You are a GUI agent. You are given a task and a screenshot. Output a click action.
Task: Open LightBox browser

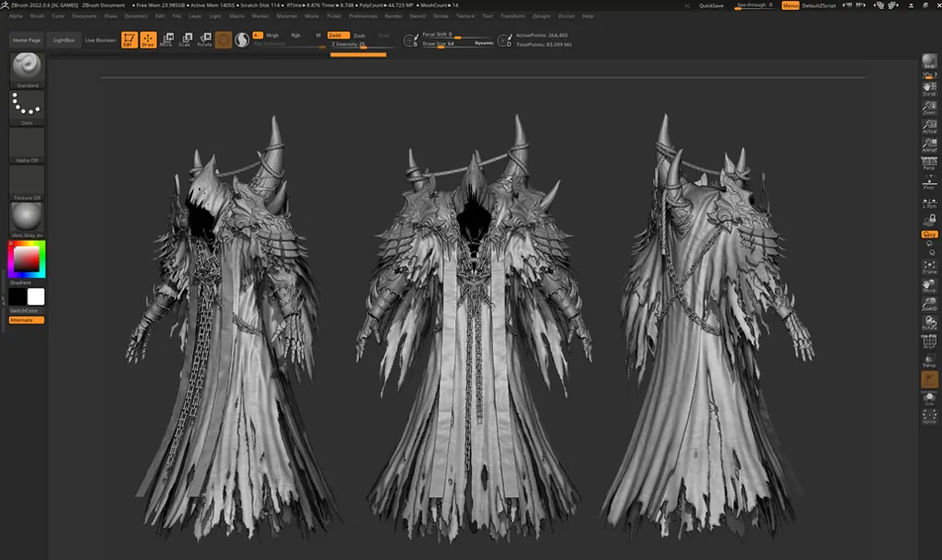(x=63, y=40)
